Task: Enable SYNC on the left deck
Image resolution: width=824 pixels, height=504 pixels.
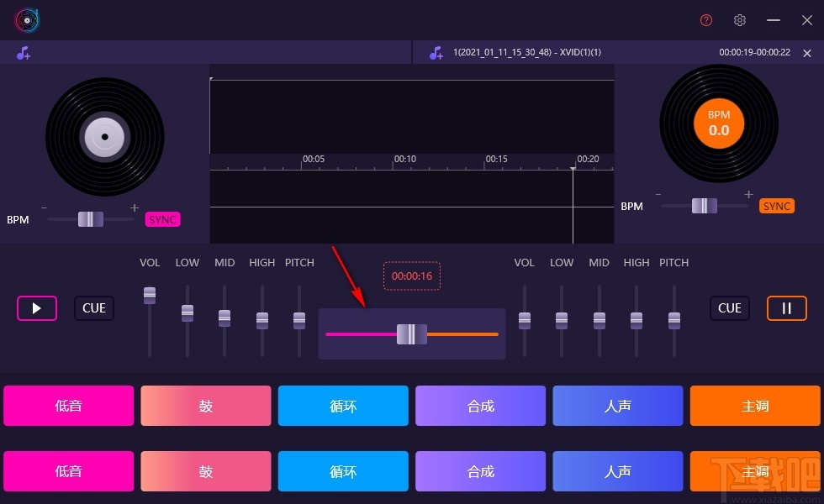Action: tap(162, 219)
